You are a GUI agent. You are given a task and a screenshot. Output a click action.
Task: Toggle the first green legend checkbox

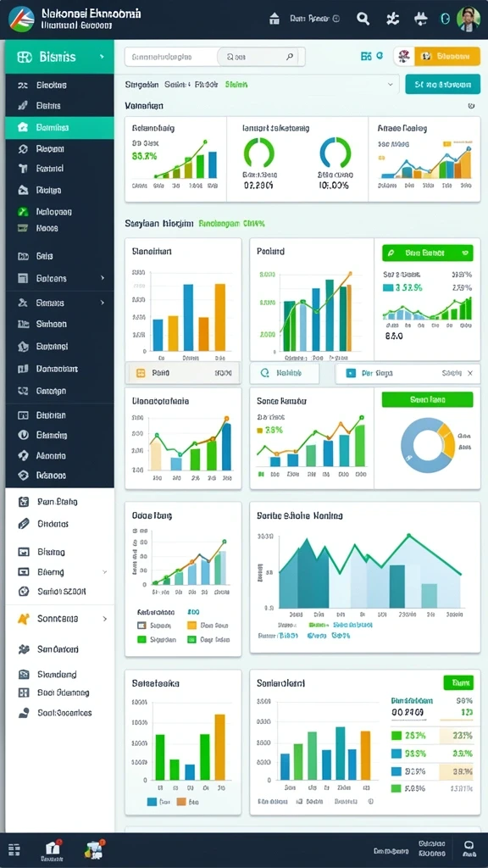click(141, 639)
